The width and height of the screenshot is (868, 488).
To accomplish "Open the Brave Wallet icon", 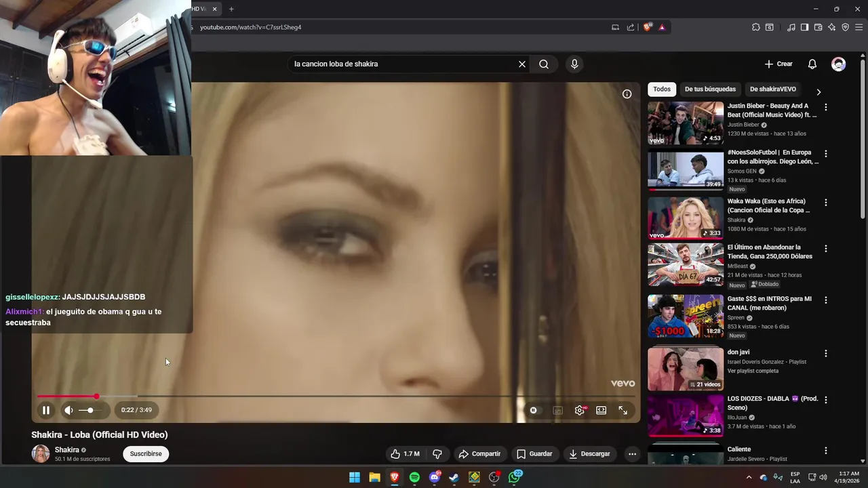I will (x=818, y=27).
